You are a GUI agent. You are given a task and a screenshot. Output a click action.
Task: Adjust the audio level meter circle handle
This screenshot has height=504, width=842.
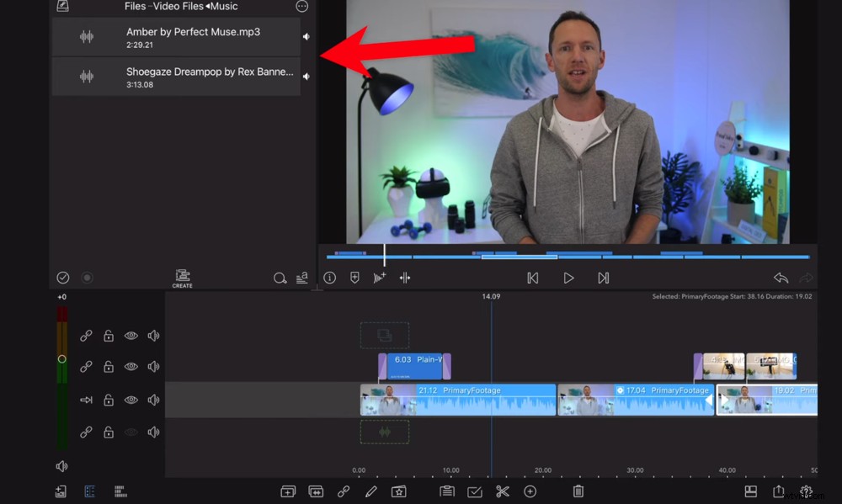(61, 358)
